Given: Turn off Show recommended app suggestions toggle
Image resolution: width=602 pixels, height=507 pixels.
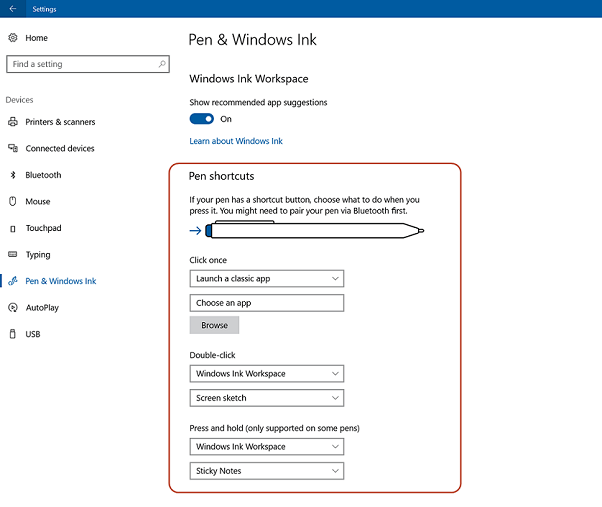Looking at the screenshot, I should point(202,119).
